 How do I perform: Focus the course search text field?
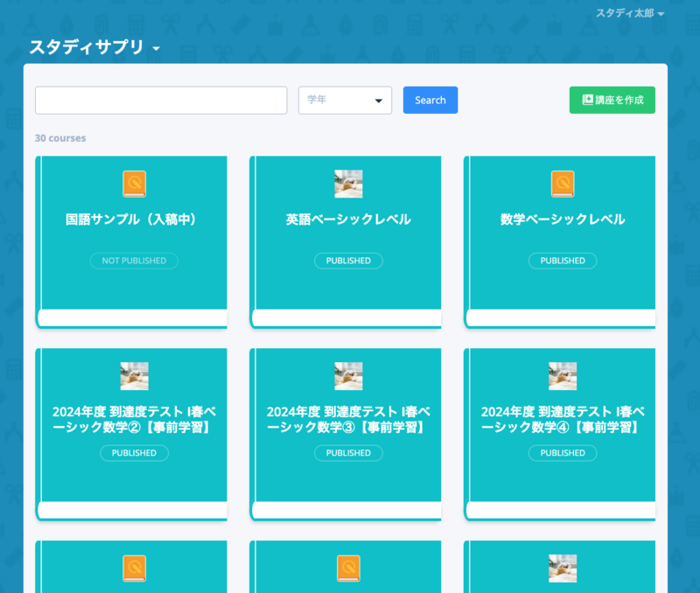161,100
